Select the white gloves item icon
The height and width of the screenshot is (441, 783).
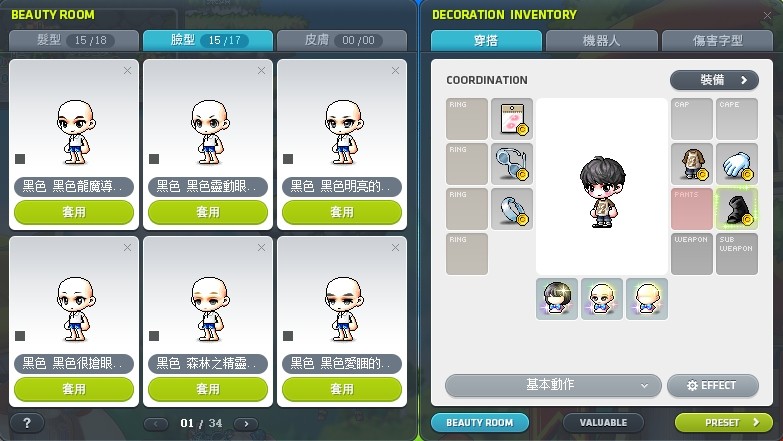(x=737, y=164)
